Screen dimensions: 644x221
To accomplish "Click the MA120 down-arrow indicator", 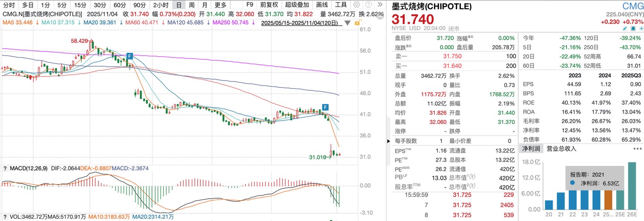I will coord(209,22).
